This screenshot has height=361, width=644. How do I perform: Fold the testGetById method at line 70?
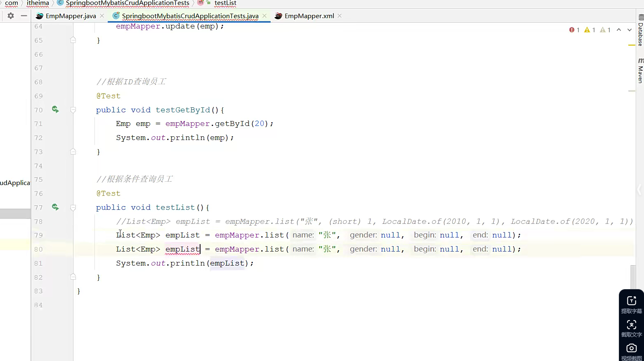(x=73, y=110)
